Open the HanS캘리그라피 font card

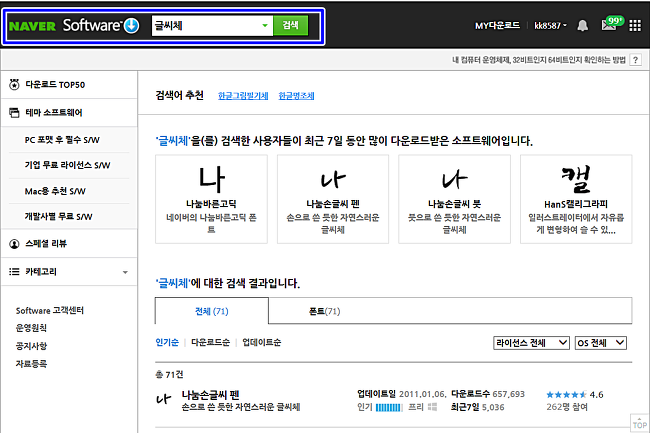[576, 199]
